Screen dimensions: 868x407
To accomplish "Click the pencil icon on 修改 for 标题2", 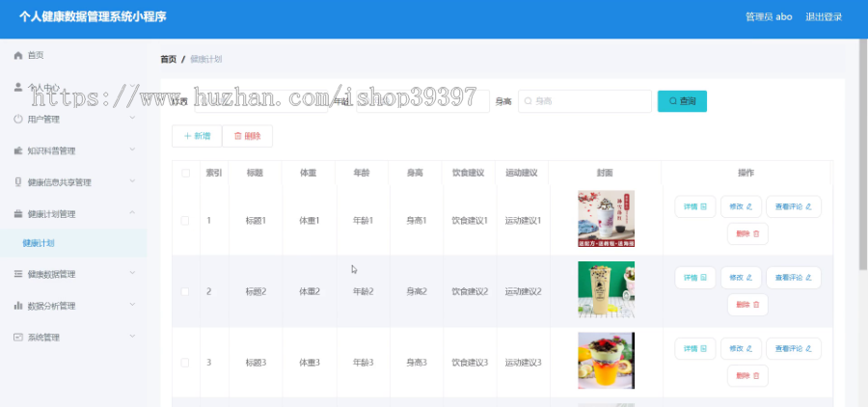I will coord(749,278).
